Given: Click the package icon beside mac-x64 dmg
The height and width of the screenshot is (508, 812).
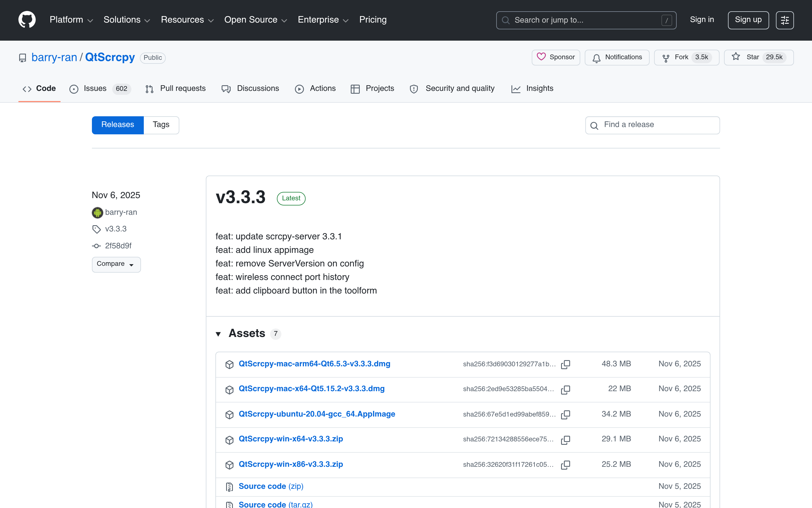Looking at the screenshot, I should pos(230,390).
